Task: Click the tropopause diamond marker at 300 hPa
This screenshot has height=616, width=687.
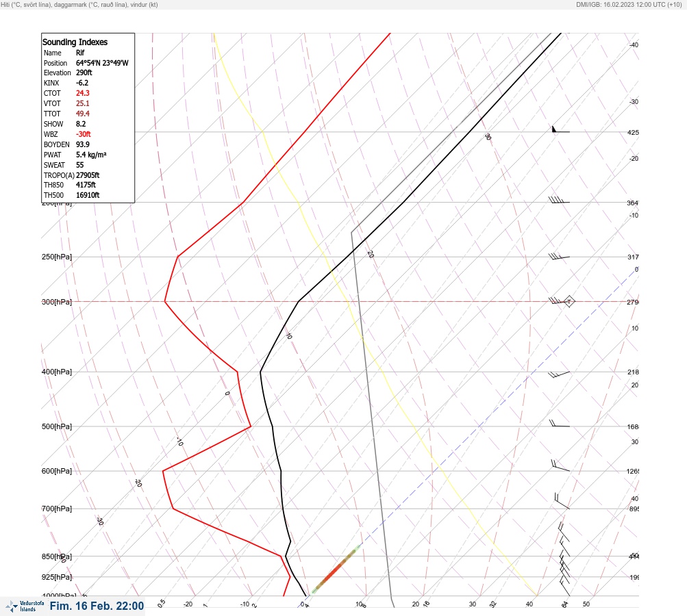Action: [x=569, y=301]
